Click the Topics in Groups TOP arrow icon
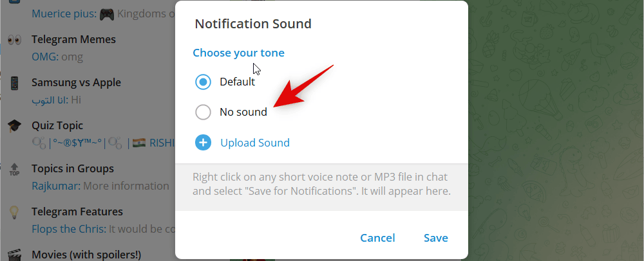This screenshot has width=644, height=261. [x=14, y=169]
